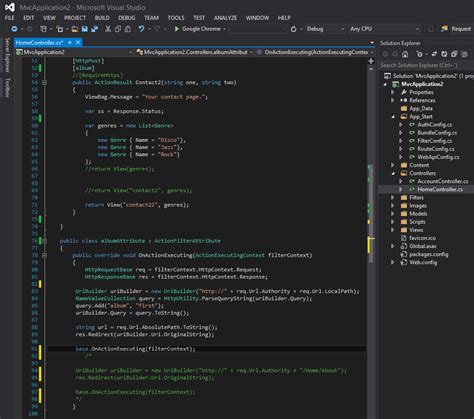The height and width of the screenshot is (419, 474).
Task: Select packages.config in Solution Explorer
Action: point(429,254)
